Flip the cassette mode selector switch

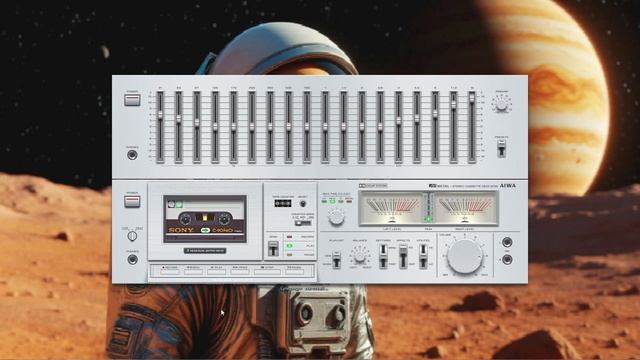(303, 222)
